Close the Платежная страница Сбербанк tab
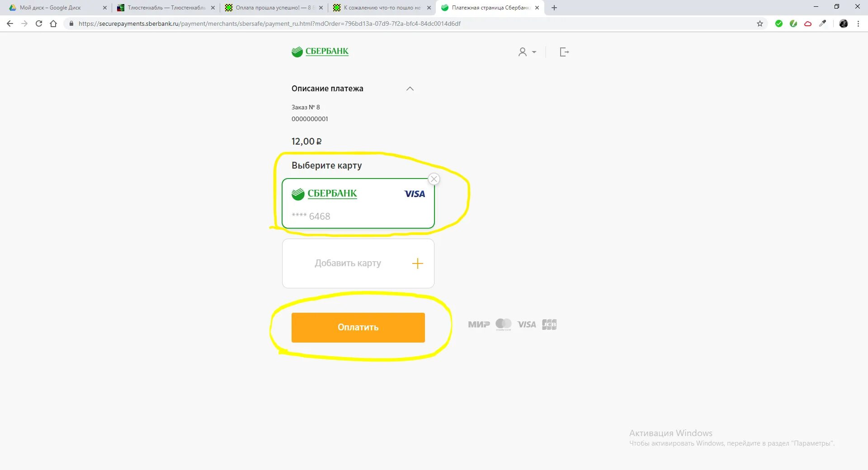868x470 pixels. [537, 8]
